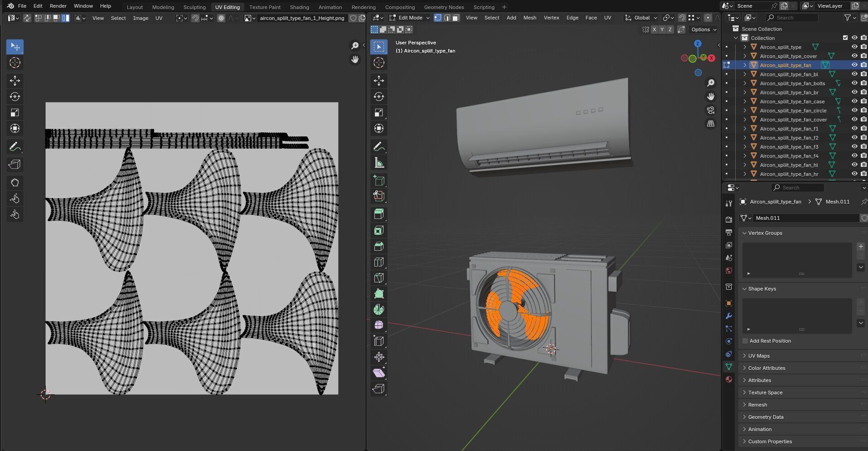This screenshot has width=868, height=451.
Task: Open the Edit Mode dropdown
Action: [x=409, y=18]
